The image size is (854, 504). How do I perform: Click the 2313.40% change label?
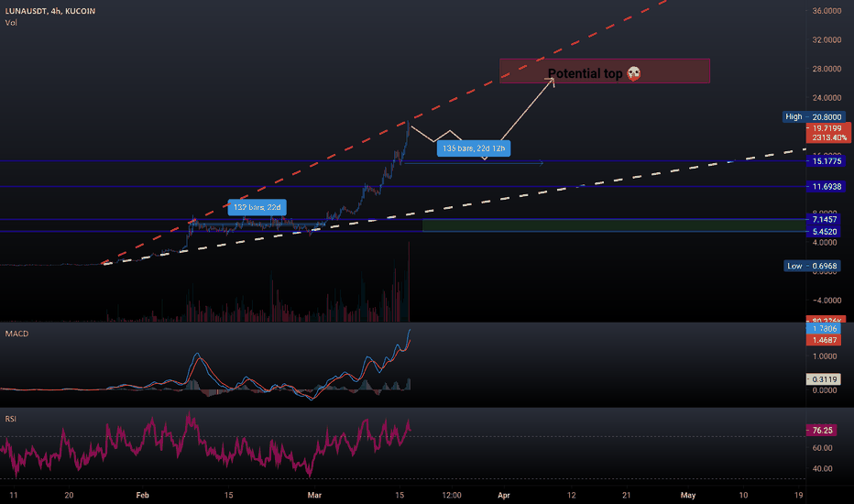[829, 137]
